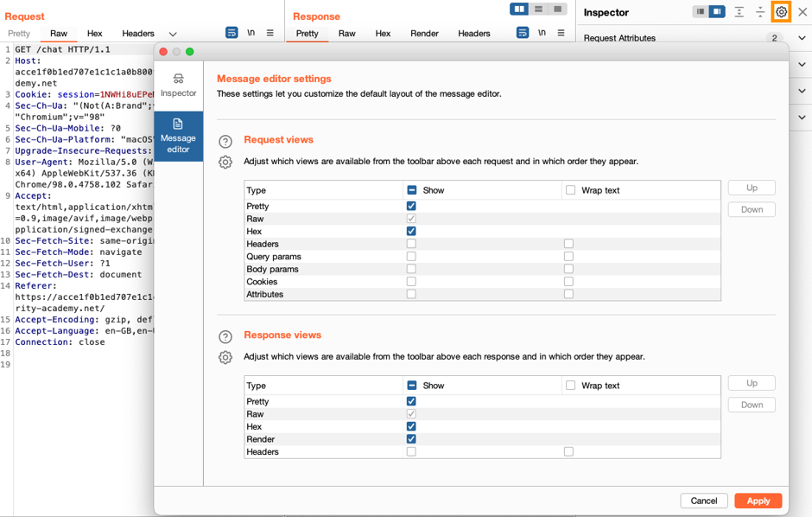Viewport: 812px width, 517px height.
Task: Click the Inspector expand-all sections icon
Action: 739,11
